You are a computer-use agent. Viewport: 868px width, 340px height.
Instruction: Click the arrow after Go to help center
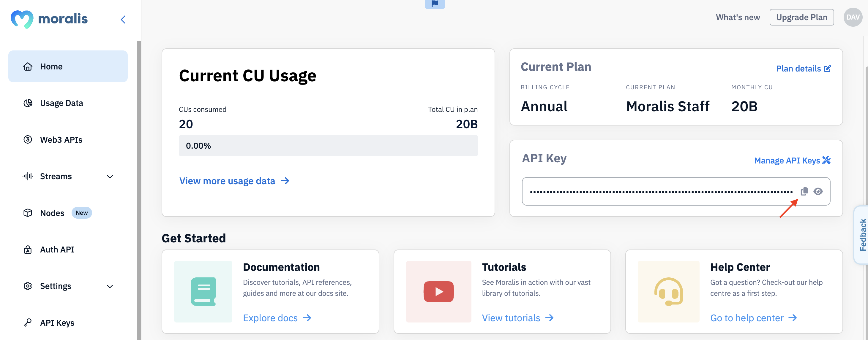(793, 318)
